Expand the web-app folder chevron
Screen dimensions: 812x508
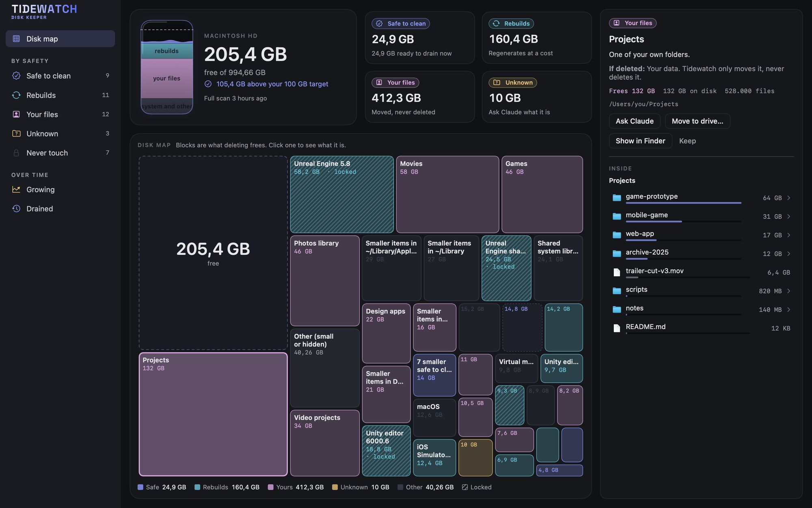(x=788, y=235)
